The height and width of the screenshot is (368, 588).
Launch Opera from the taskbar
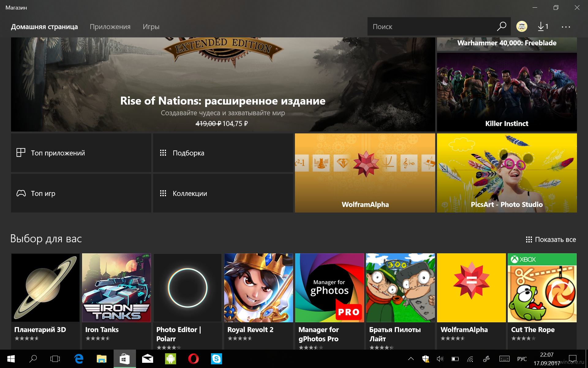pyautogui.click(x=194, y=359)
